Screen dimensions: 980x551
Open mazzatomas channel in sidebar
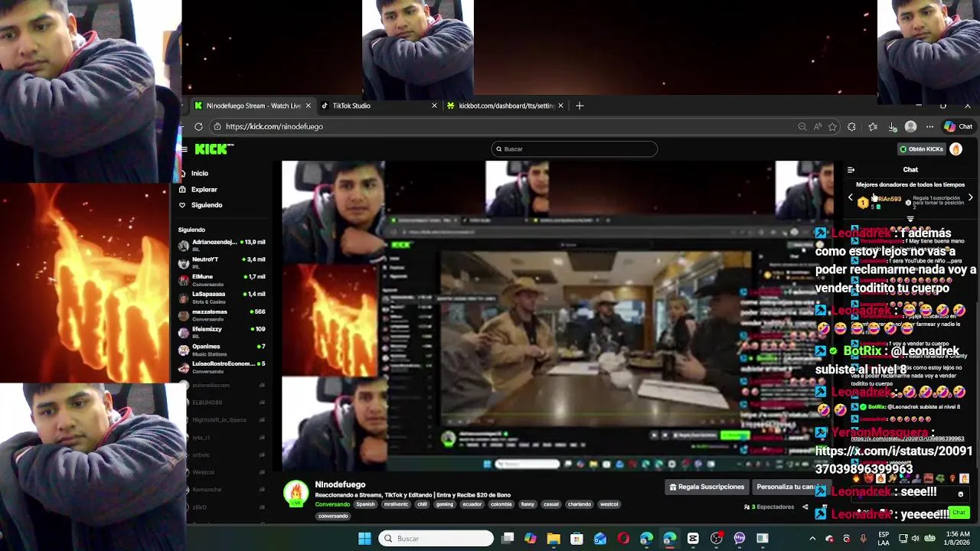pyautogui.click(x=222, y=315)
